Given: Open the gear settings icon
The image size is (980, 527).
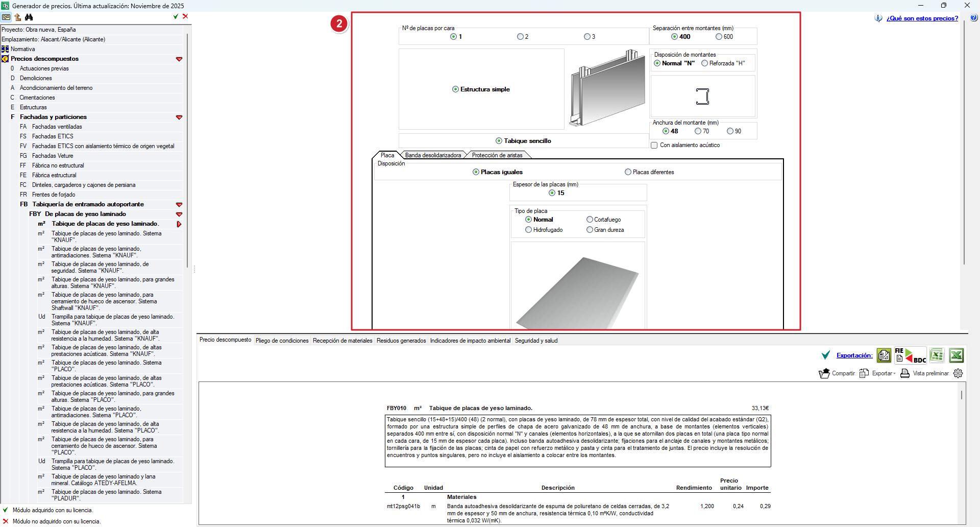Looking at the screenshot, I should (x=958, y=373).
